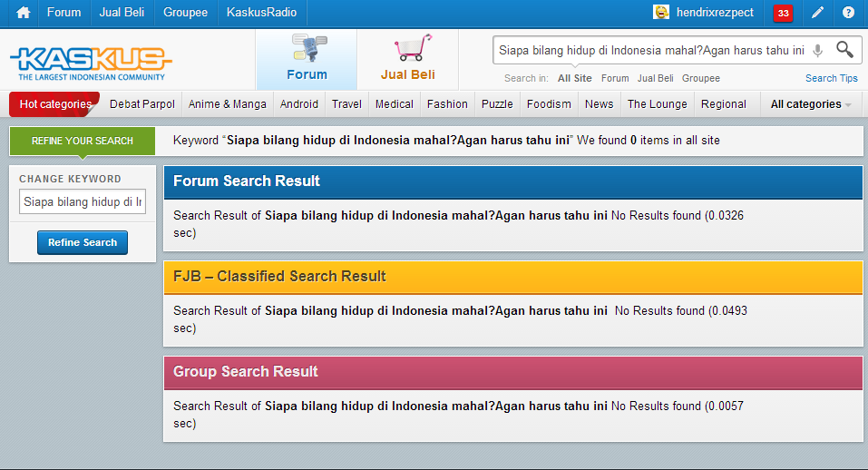Viewport: 868px width, 470px height.
Task: Switch to the Jual Beli shopping cart tab
Action: (x=407, y=59)
